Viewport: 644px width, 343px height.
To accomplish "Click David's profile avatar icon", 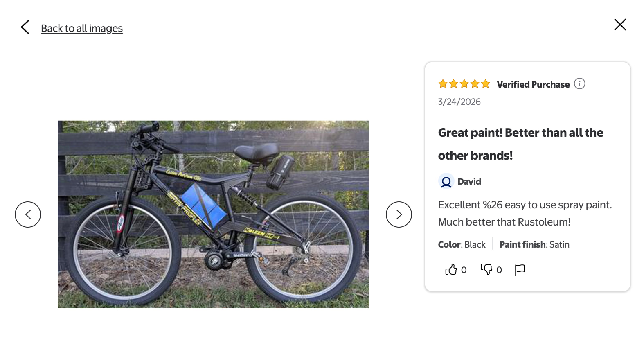I will point(446,181).
